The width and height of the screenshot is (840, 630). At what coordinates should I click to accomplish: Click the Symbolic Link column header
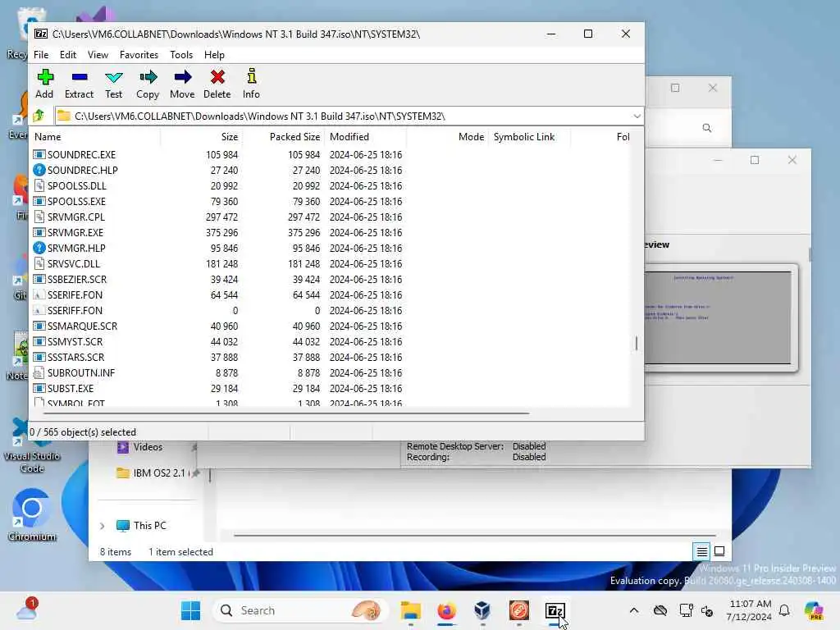529,137
